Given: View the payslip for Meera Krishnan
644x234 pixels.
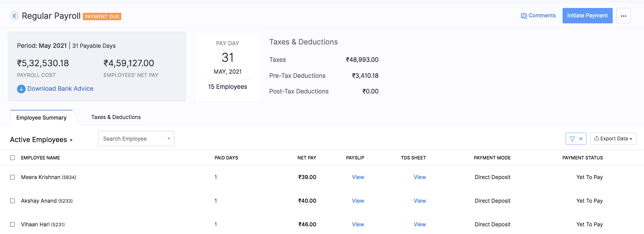Looking at the screenshot, I should click(x=358, y=177).
